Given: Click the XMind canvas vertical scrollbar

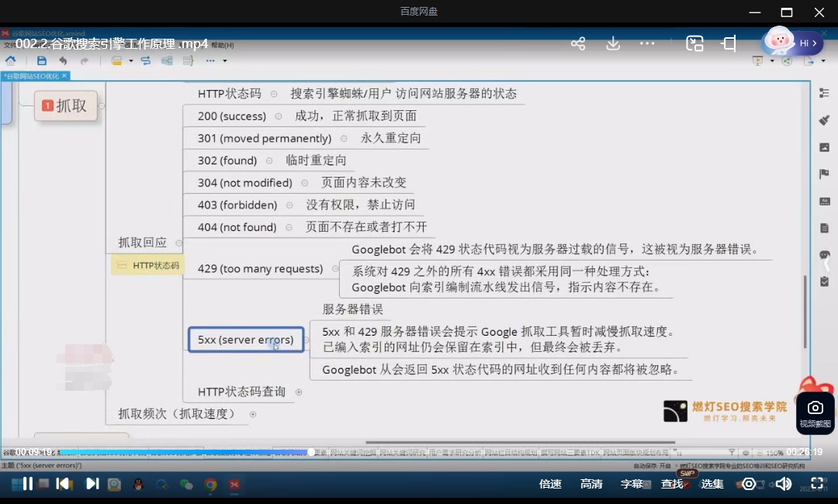Looking at the screenshot, I should pyautogui.click(x=805, y=312).
